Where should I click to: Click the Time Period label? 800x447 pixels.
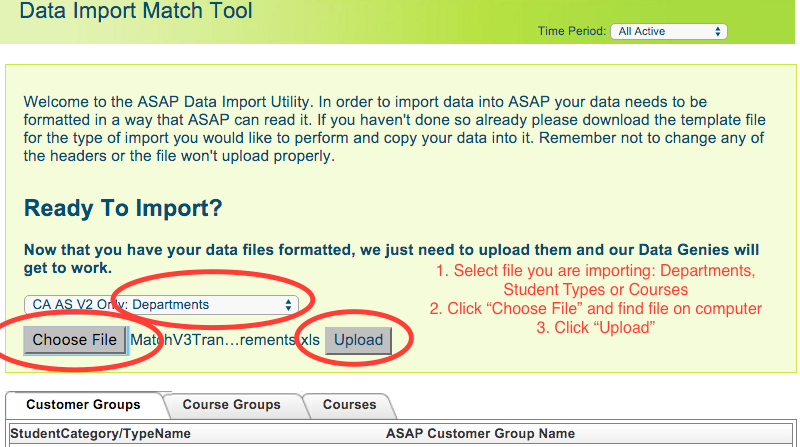pos(571,32)
